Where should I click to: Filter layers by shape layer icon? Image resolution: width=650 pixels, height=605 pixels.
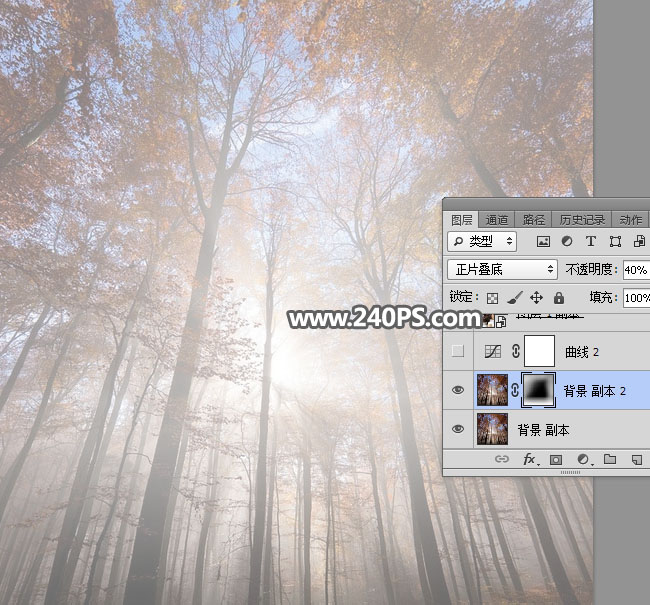click(615, 241)
